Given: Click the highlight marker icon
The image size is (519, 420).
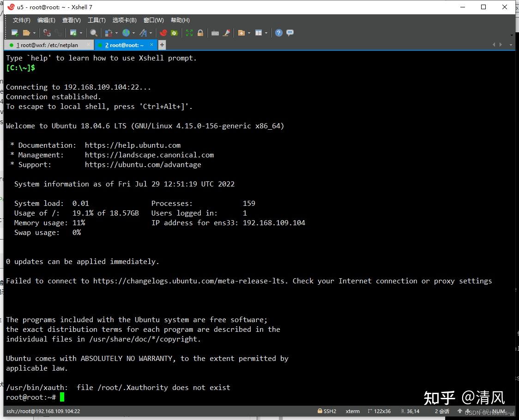Looking at the screenshot, I should pos(226,33).
